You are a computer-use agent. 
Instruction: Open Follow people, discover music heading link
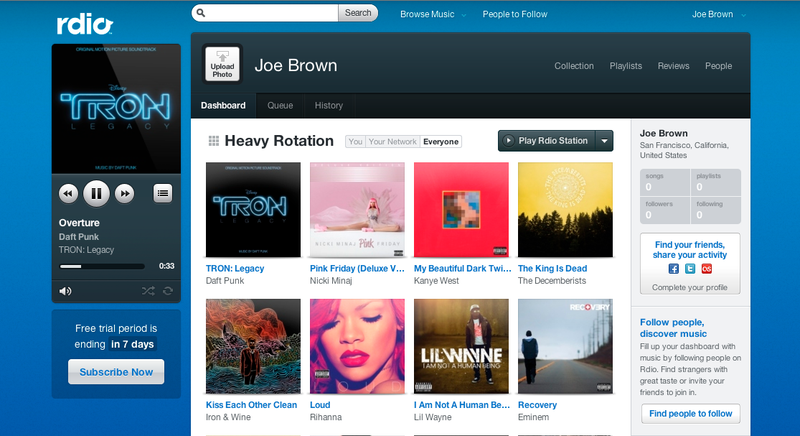point(673,328)
